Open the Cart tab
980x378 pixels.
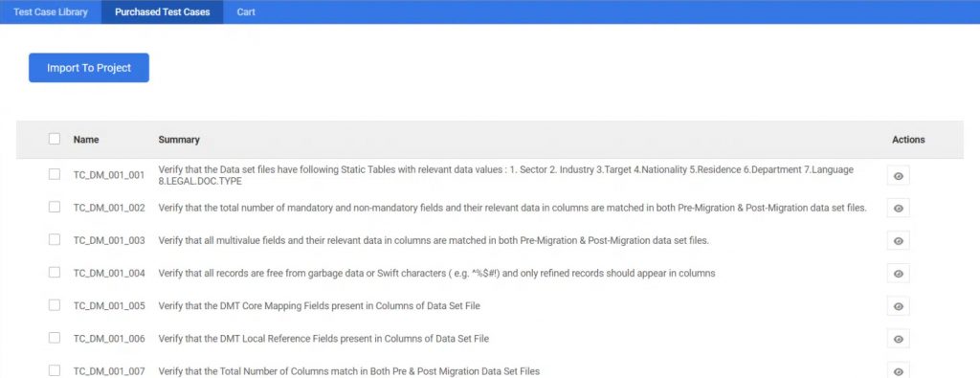(246, 11)
